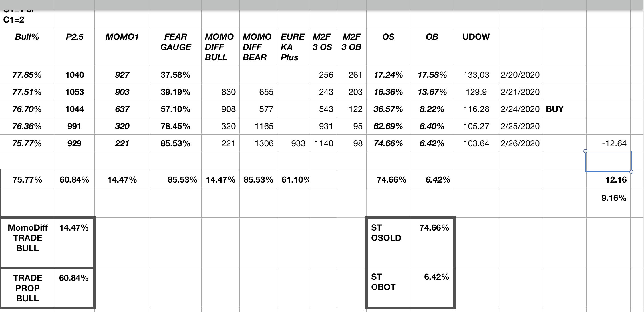Select the TRADE PROP BULL label cell
The image size is (644, 312).
(x=27, y=288)
